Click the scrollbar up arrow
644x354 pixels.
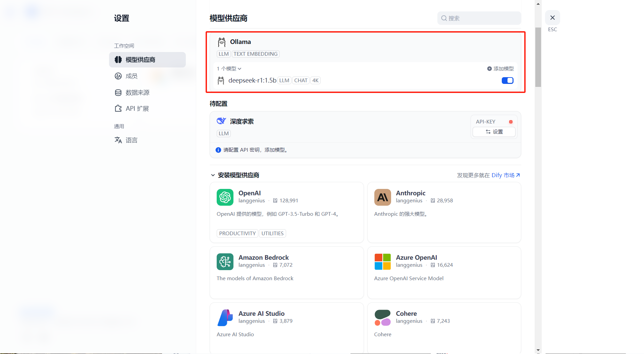(x=538, y=4)
